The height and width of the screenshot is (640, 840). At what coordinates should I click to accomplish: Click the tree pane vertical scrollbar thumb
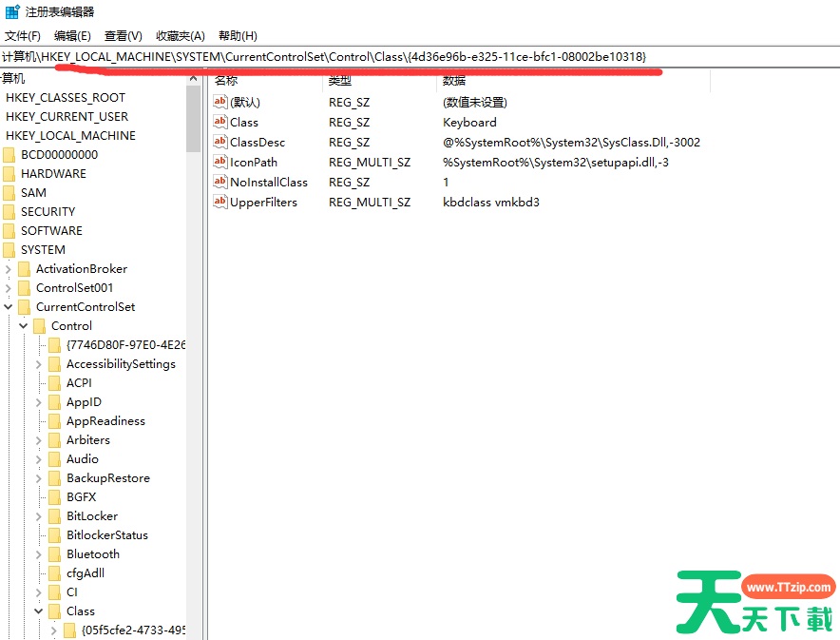[x=194, y=119]
